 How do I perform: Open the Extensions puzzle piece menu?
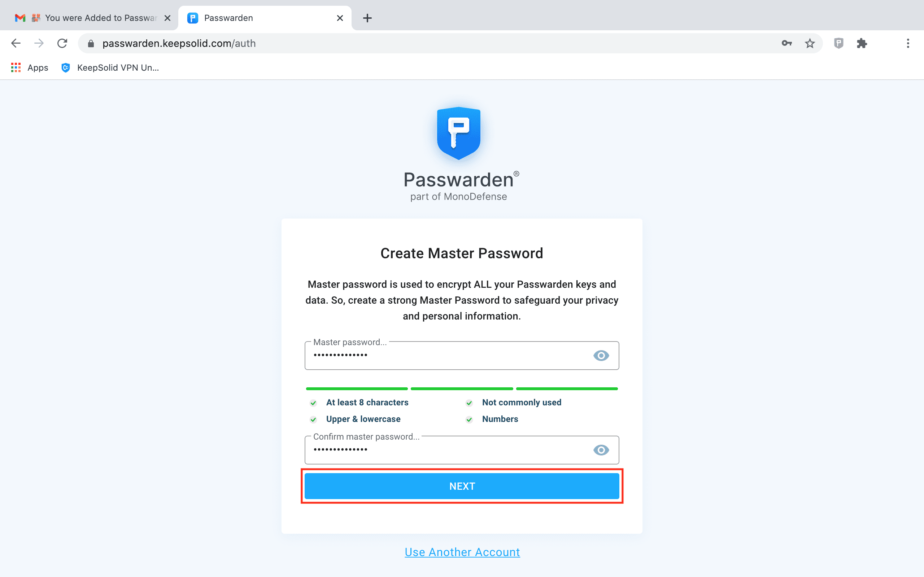tap(862, 44)
